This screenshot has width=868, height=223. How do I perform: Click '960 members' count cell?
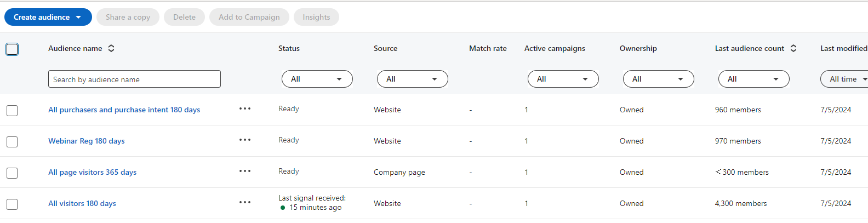[x=738, y=110]
